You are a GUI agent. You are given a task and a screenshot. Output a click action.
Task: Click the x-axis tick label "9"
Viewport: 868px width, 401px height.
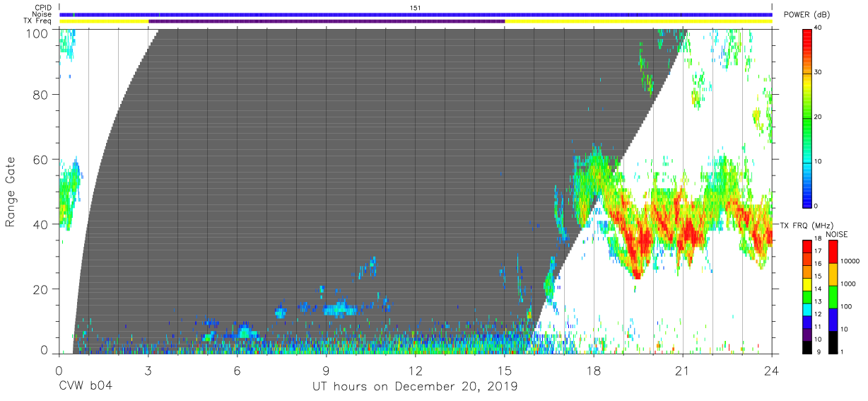[326, 370]
